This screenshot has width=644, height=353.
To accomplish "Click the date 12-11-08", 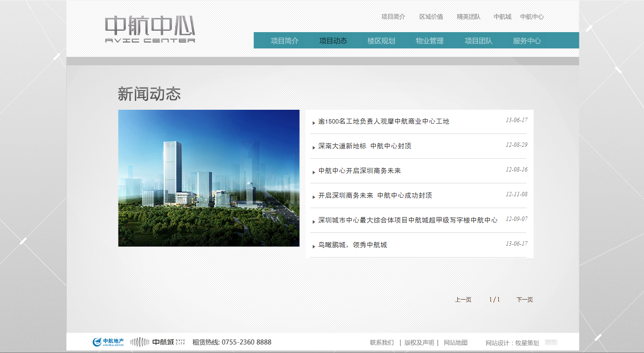I will tap(517, 194).
